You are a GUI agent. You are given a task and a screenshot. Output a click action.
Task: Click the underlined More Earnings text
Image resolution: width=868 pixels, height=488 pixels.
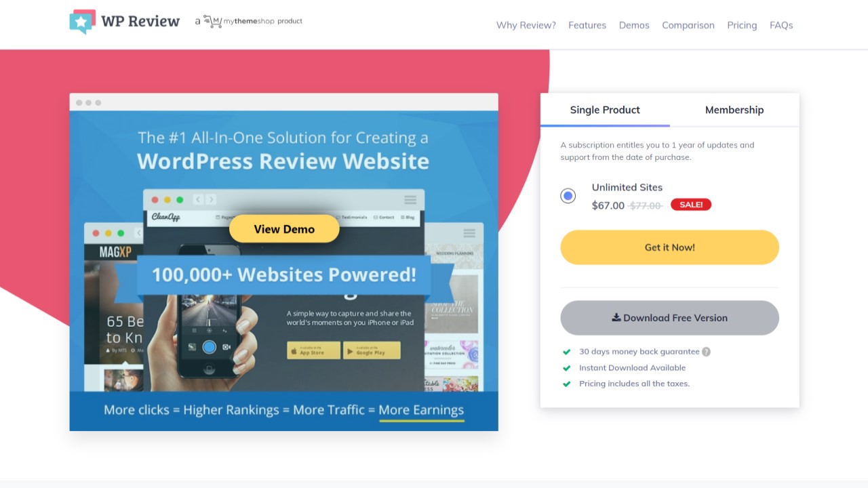coord(421,409)
